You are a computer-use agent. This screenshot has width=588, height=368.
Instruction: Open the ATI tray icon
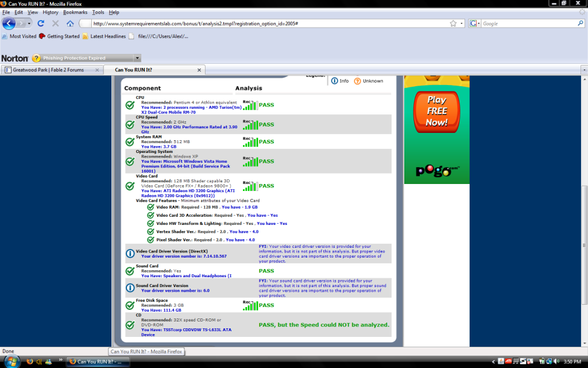pyautogui.click(x=509, y=362)
